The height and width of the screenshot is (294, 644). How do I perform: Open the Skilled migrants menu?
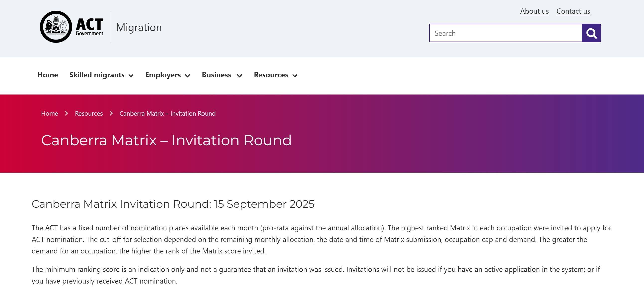97,75
